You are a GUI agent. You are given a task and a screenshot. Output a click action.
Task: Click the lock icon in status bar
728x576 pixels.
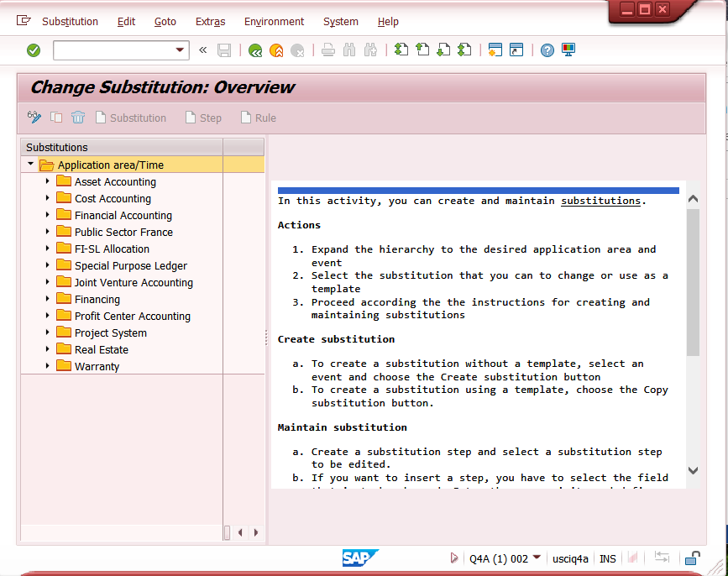(692, 558)
